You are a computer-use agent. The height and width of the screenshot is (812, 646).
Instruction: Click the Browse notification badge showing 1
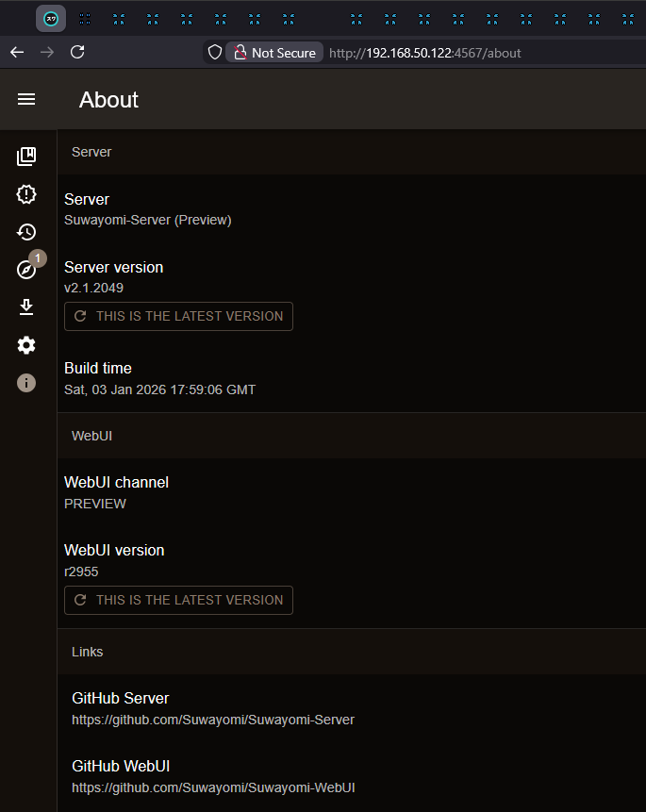click(x=38, y=257)
